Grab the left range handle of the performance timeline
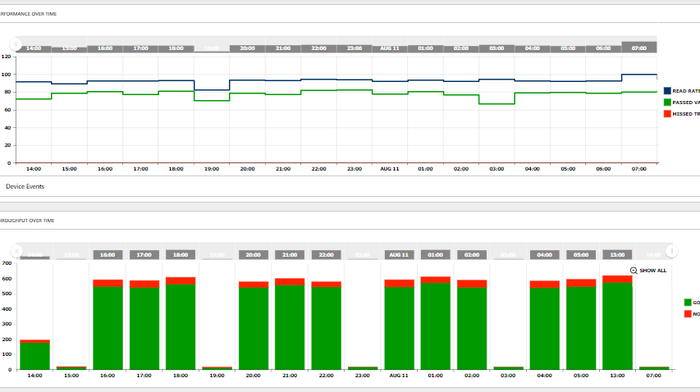 (16, 45)
